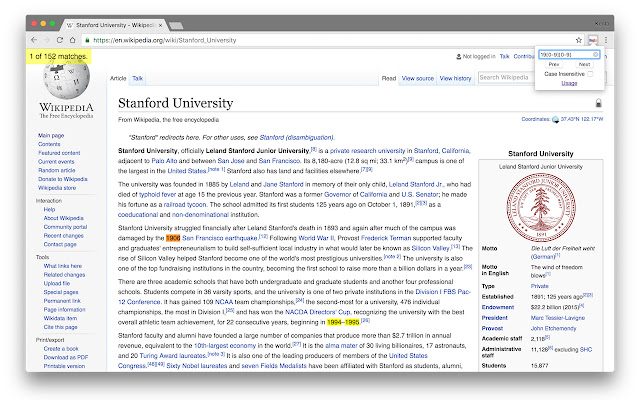Clear the regex search field with the x icon
The width and height of the screenshot is (640, 400).
pos(595,54)
